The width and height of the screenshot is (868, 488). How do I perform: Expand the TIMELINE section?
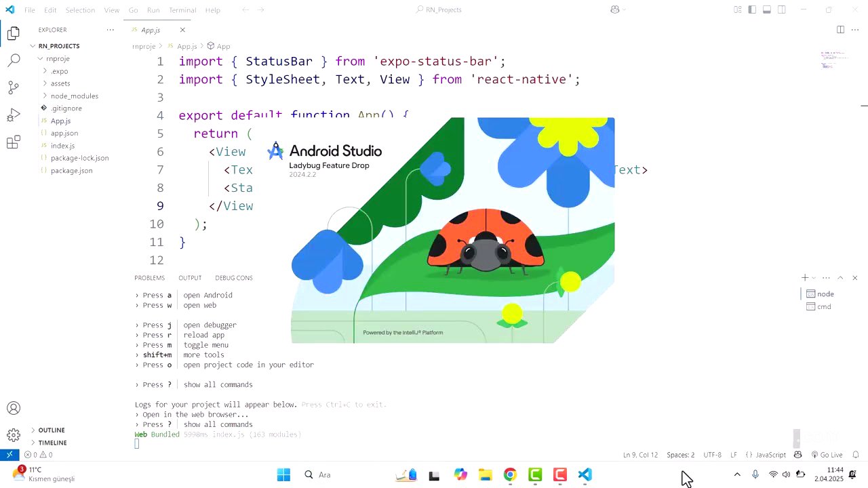(52, 443)
